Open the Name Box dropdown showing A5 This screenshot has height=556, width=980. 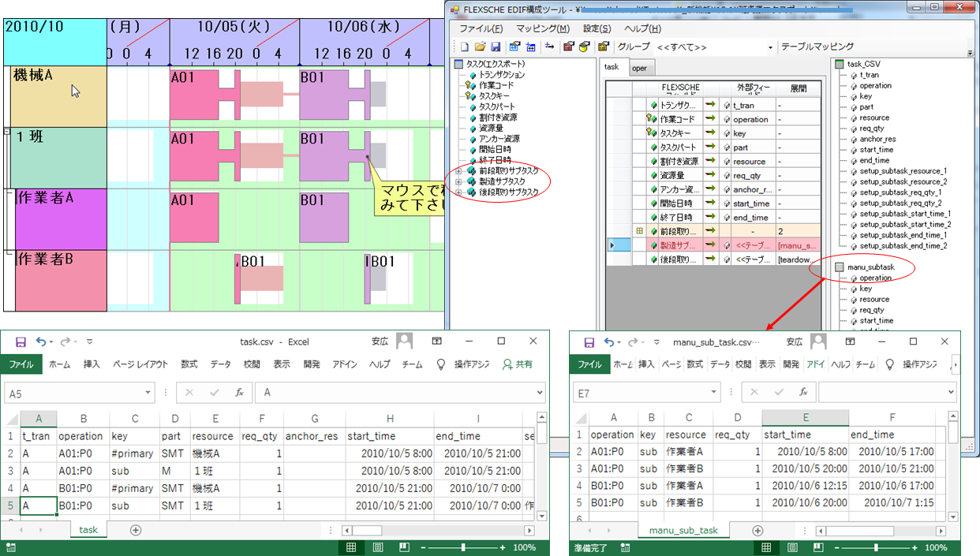(x=148, y=393)
